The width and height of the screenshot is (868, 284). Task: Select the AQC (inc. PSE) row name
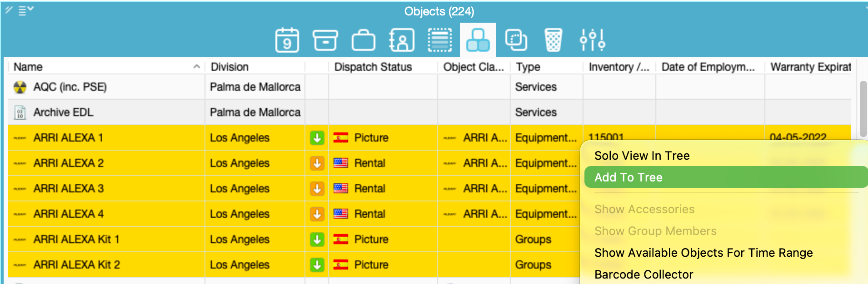click(70, 87)
